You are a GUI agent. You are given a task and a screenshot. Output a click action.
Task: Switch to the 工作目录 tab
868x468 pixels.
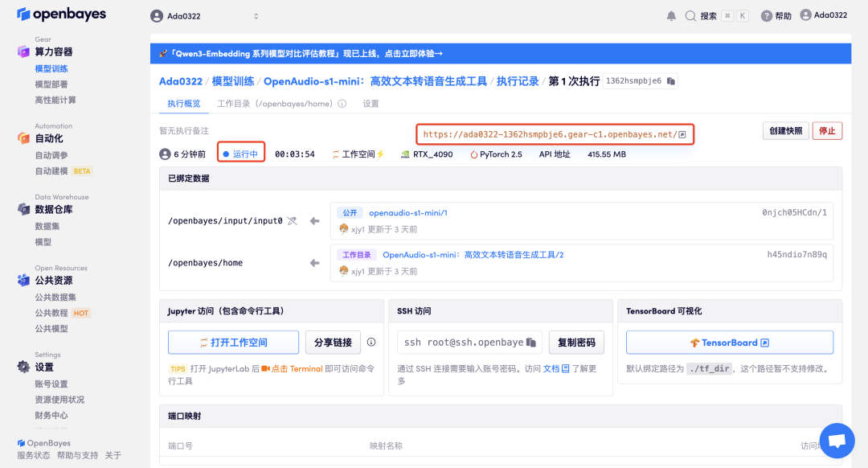point(275,104)
